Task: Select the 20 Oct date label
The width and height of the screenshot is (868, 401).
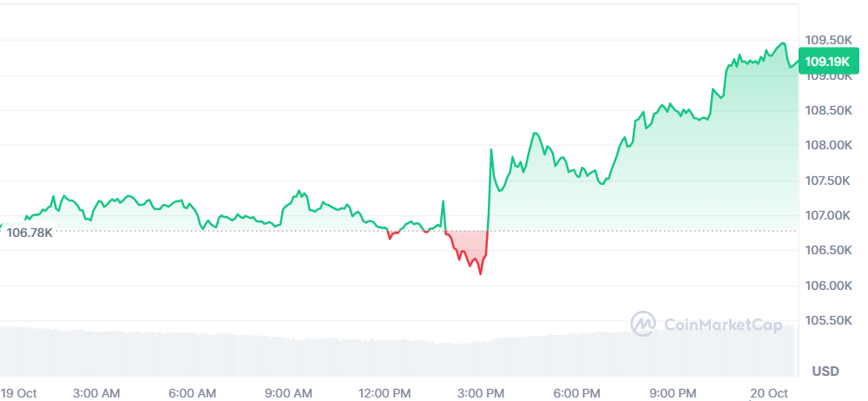Action: pyautogui.click(x=766, y=393)
